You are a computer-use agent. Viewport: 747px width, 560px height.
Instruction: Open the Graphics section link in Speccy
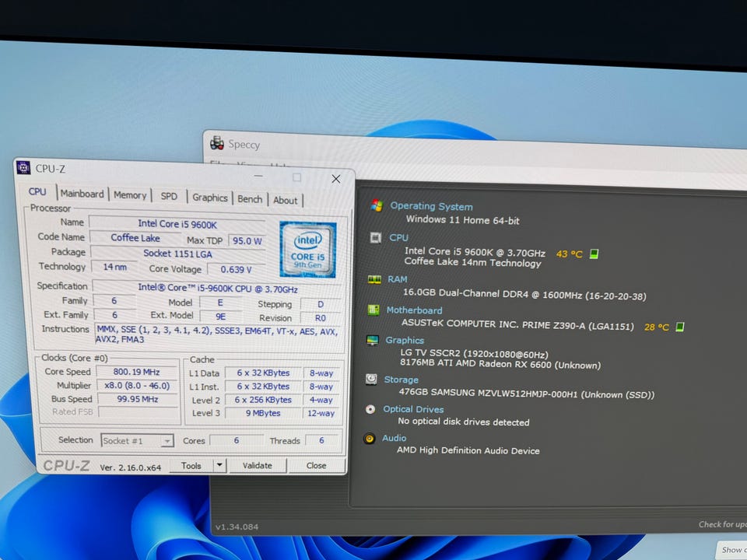coord(405,340)
